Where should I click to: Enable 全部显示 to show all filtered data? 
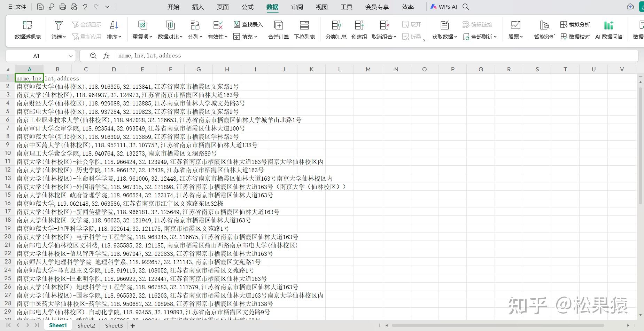[x=86, y=24]
